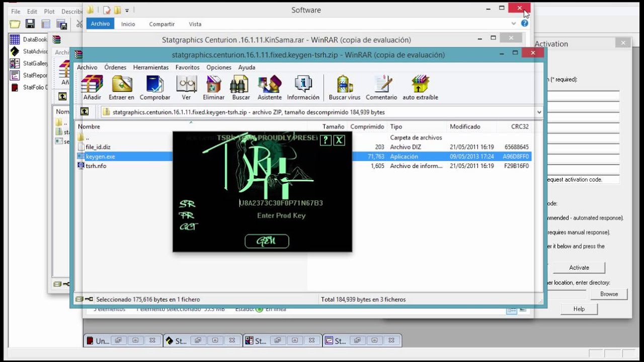Open the Órdenes menu
Screen dimensions: 644x362
click(115, 67)
